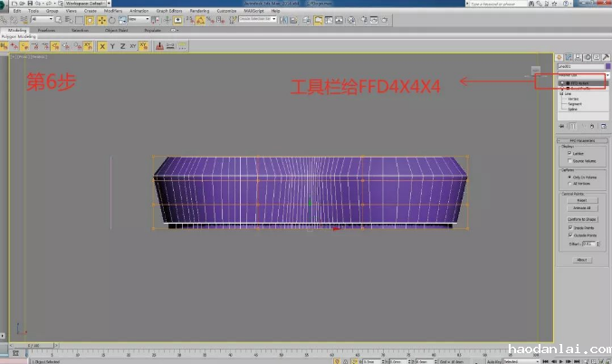
Task: Constrain to XY plane button
Action: click(x=133, y=46)
